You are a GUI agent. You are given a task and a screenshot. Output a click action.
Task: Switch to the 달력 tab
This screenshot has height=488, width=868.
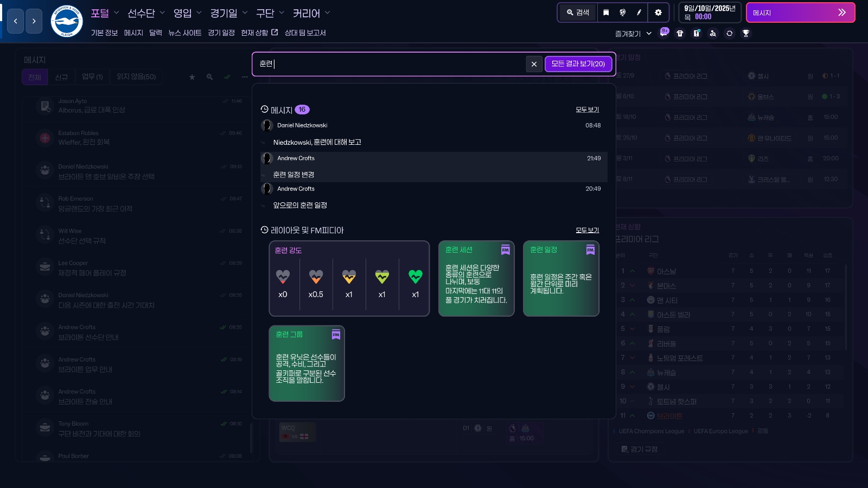[x=156, y=33]
